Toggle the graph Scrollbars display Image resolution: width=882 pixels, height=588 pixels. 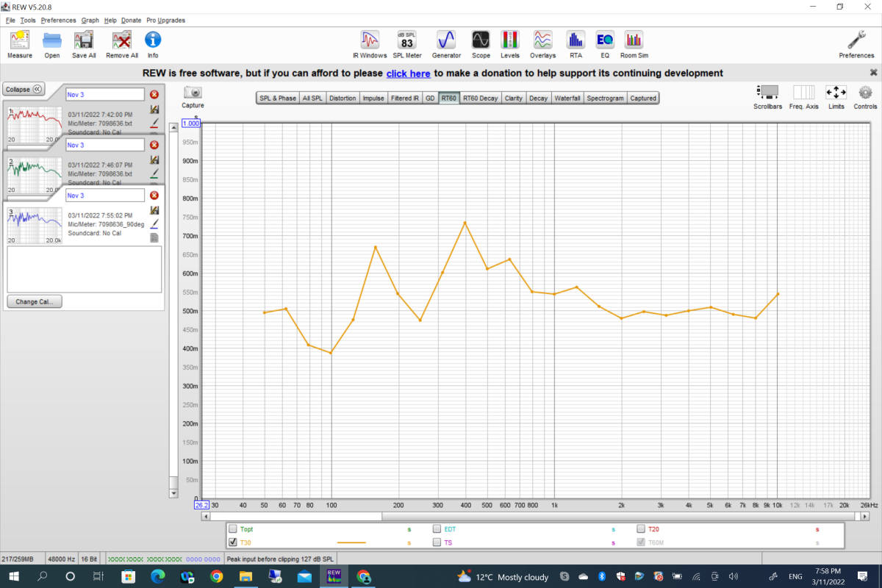(x=767, y=96)
